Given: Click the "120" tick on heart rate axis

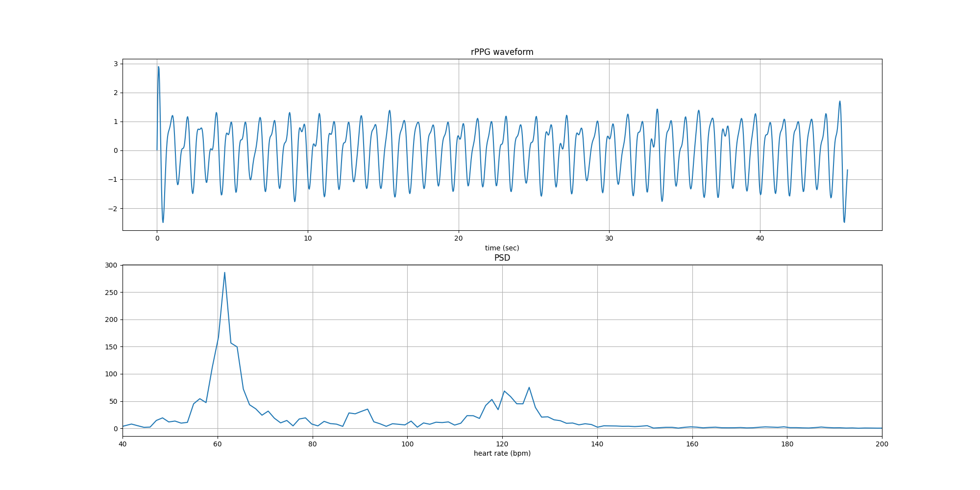Looking at the screenshot, I should point(502,444).
